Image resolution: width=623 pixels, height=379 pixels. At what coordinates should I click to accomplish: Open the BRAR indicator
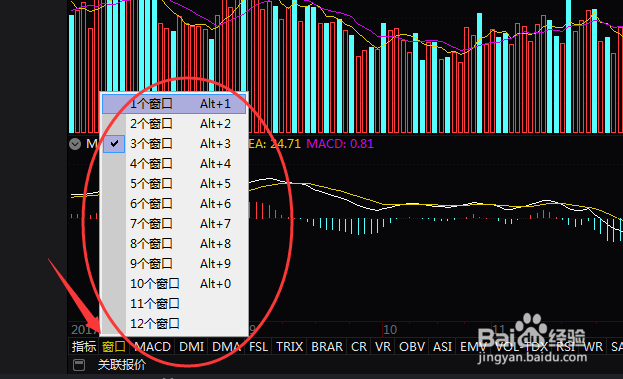point(327,347)
